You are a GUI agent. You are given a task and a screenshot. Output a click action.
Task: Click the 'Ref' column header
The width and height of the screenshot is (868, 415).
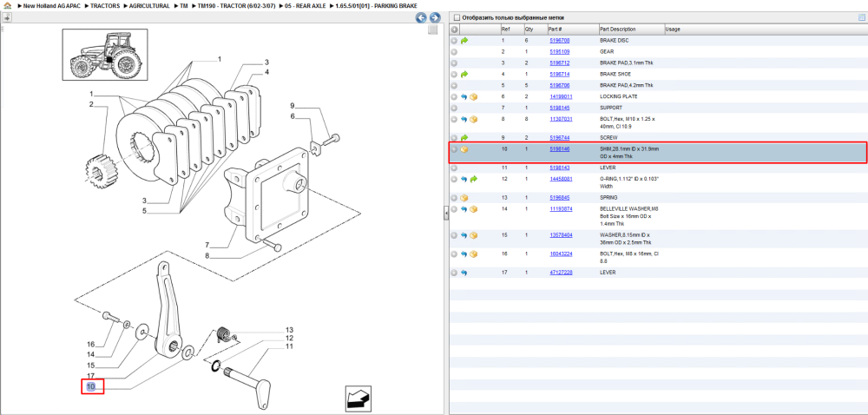(511, 30)
